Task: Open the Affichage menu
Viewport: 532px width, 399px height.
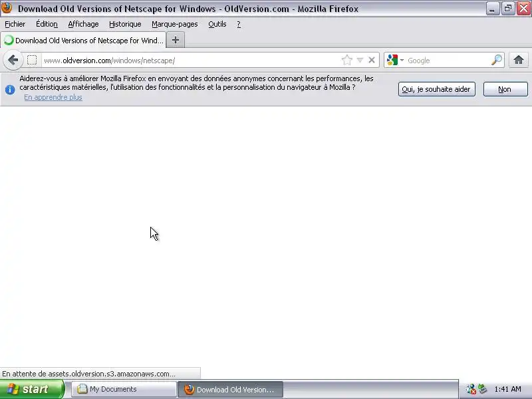Action: pyautogui.click(x=84, y=24)
